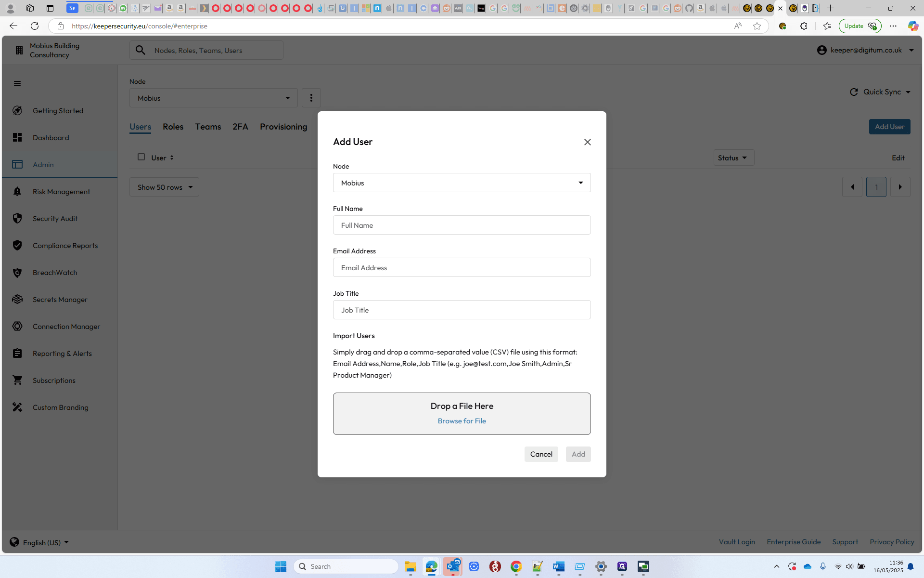The height and width of the screenshot is (578, 924).
Task: Click the Admin sidebar icon
Action: pos(17,165)
